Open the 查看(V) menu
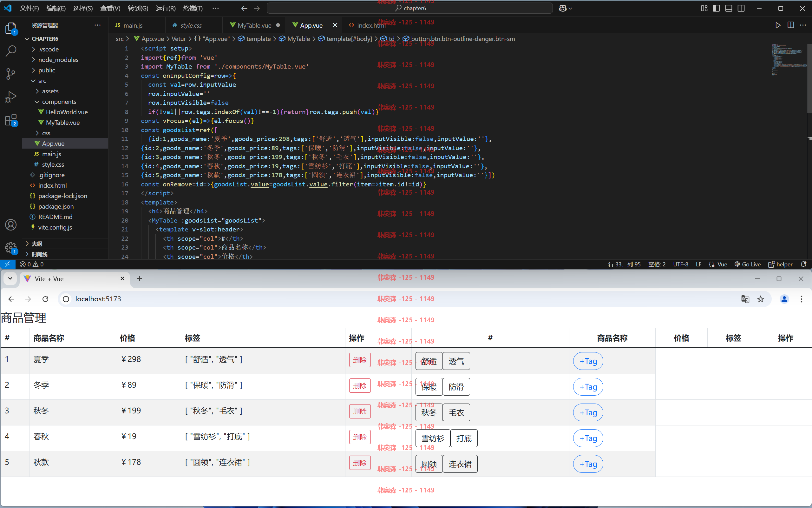 (110, 8)
